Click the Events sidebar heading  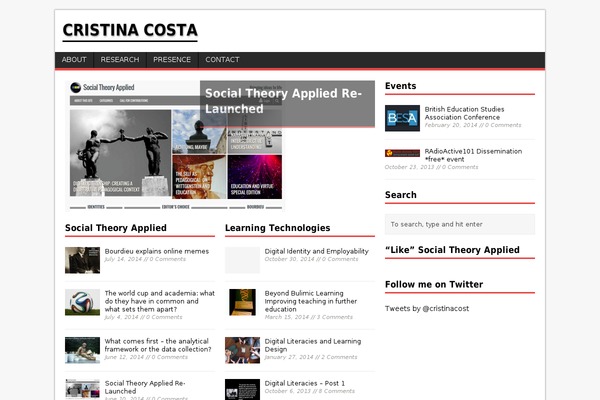400,86
